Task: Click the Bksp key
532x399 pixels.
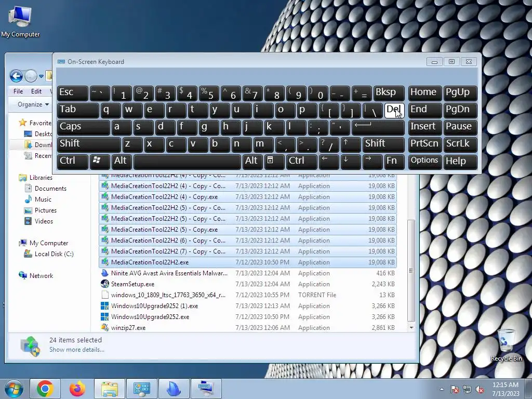Action: [389, 93]
